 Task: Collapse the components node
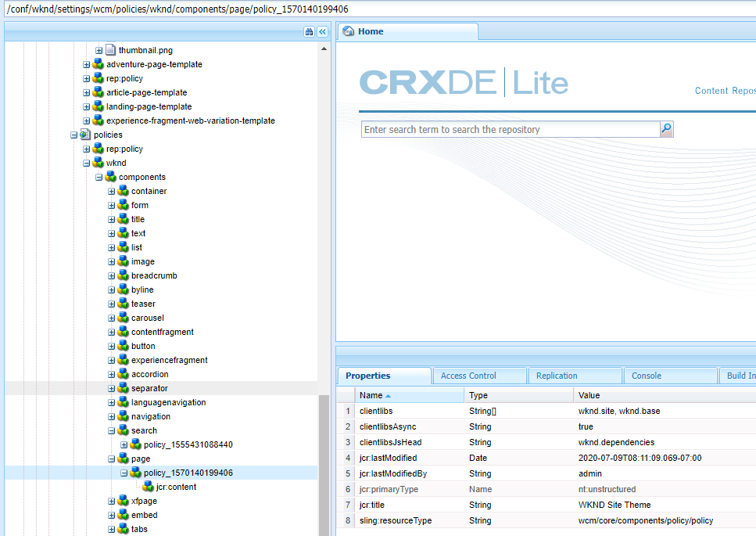click(x=99, y=177)
